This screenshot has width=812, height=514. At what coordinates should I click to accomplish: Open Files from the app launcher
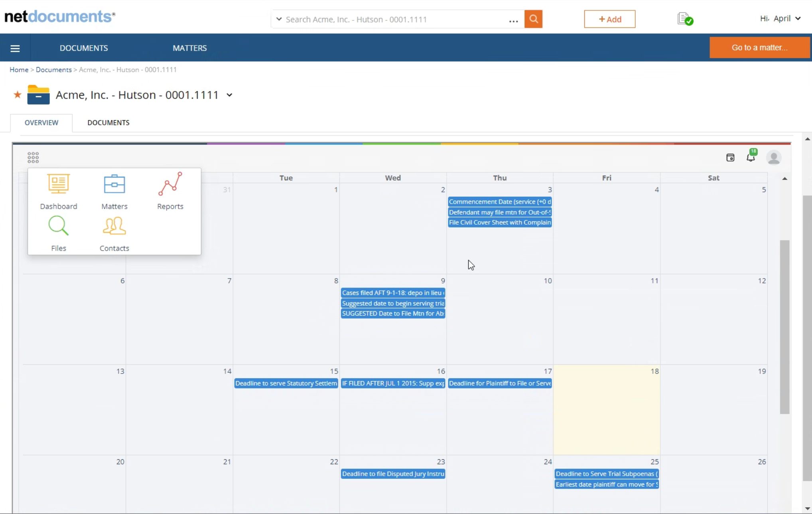coord(59,234)
